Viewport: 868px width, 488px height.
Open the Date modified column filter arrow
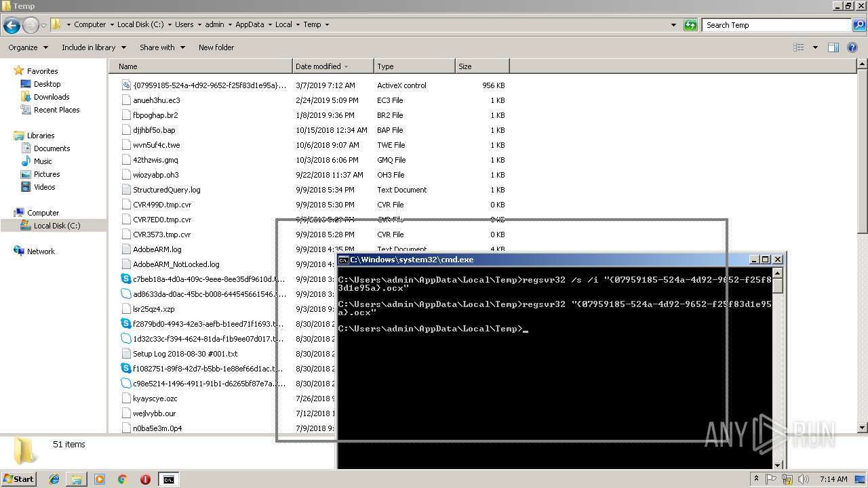346,66
